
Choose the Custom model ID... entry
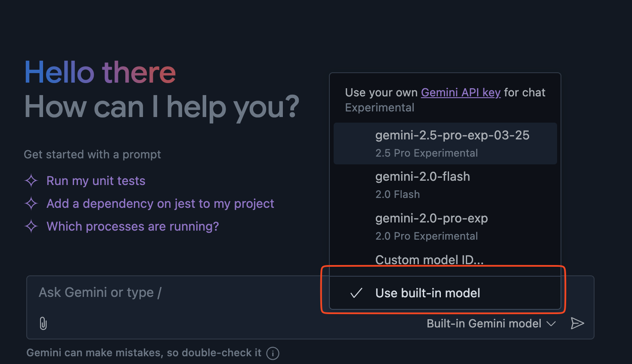click(x=429, y=259)
